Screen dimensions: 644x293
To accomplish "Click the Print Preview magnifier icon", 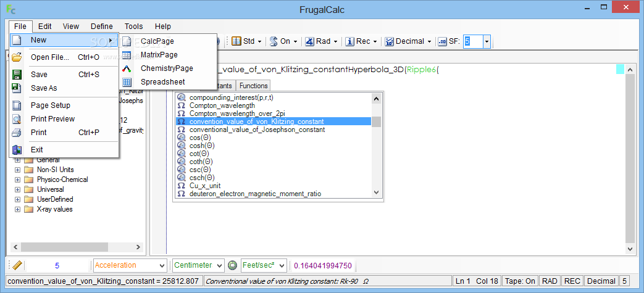I will pyautogui.click(x=17, y=119).
